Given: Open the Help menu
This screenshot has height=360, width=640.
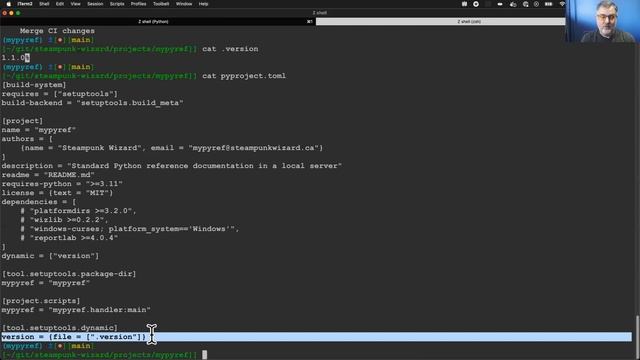Looking at the screenshot, I should 203,4.
